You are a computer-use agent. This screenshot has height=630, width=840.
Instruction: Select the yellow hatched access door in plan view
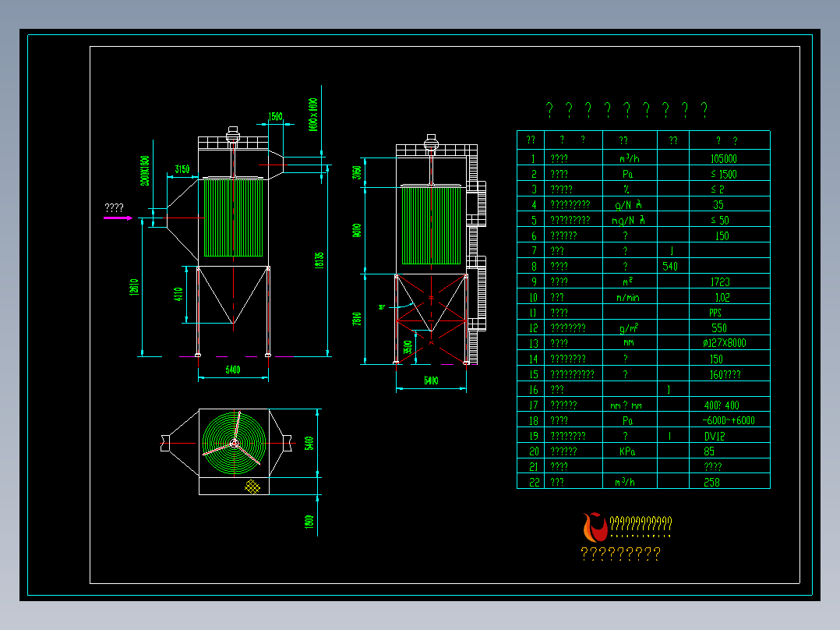[252, 487]
